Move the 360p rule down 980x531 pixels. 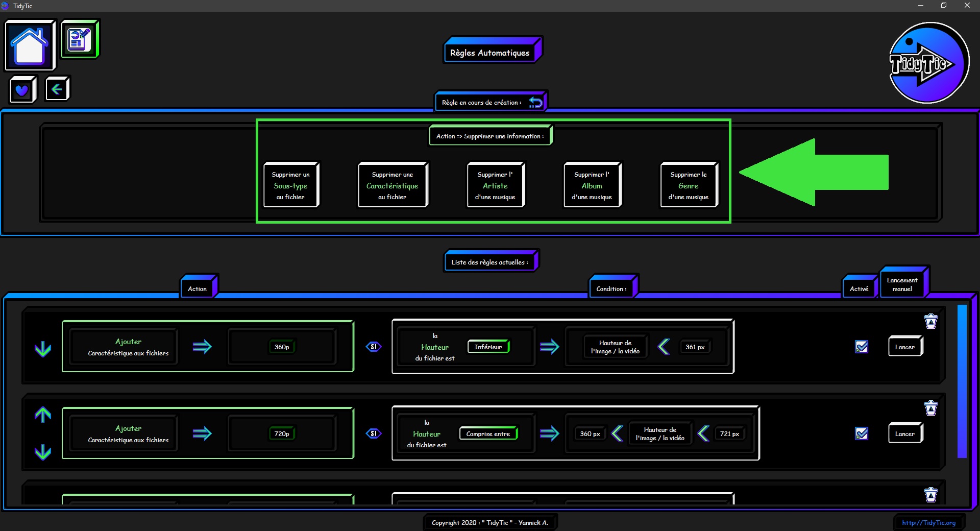[43, 349]
